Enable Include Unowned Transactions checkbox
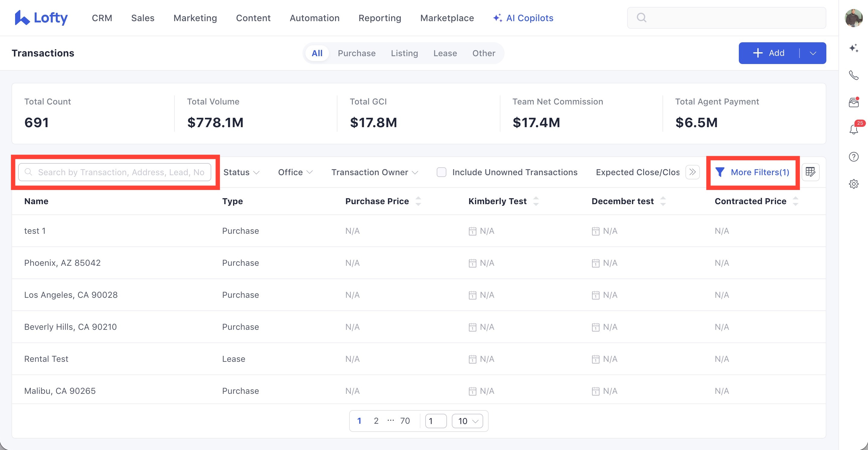This screenshot has width=868, height=450. pos(441,172)
